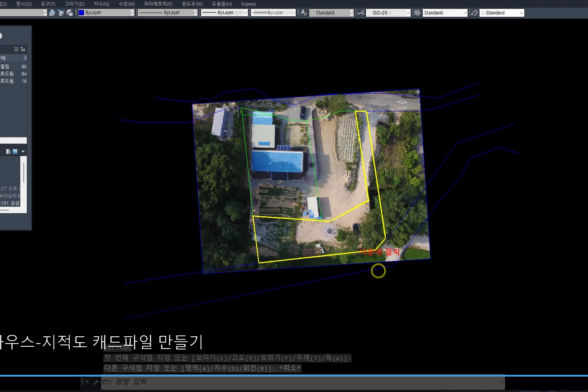Image resolution: width=588 pixels, height=392 pixels.
Task: Open the ByLayer color dropdown
Action: point(132,13)
